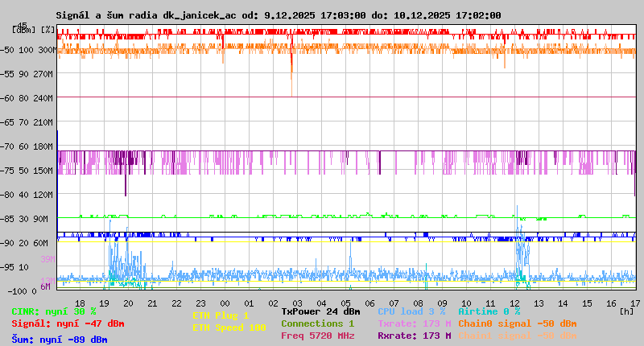Click the '-80 40 120M' y-axis label
This screenshot has width=644, height=346.
tap(27, 195)
